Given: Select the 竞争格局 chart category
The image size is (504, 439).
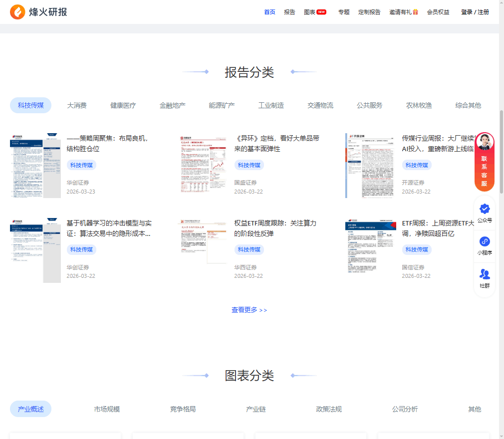Looking at the screenshot, I should tap(182, 409).
